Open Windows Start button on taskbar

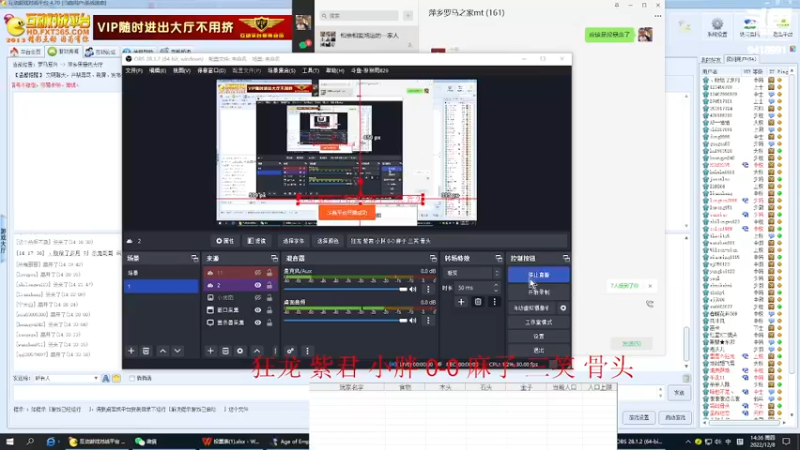(10, 441)
